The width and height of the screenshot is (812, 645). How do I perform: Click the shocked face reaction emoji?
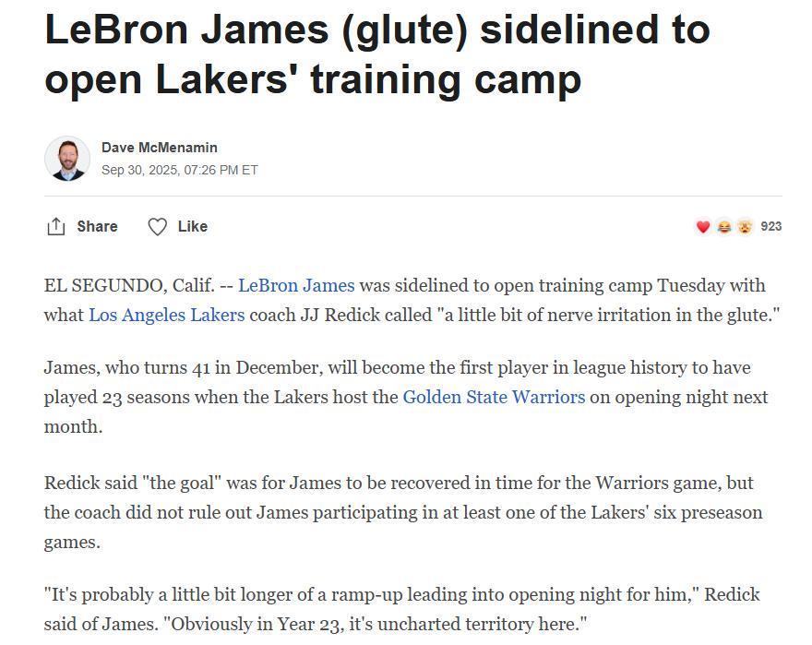[745, 226]
